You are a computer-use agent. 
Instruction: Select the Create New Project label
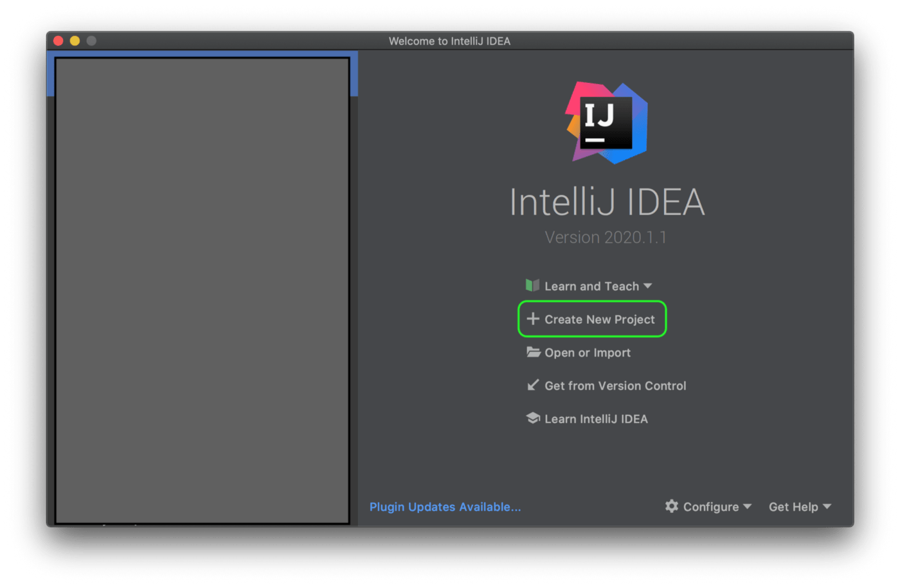click(599, 319)
